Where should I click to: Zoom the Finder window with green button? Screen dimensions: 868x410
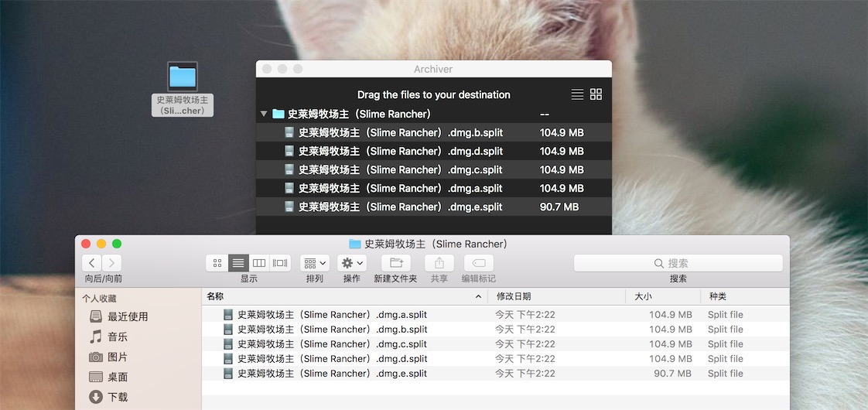point(117,244)
